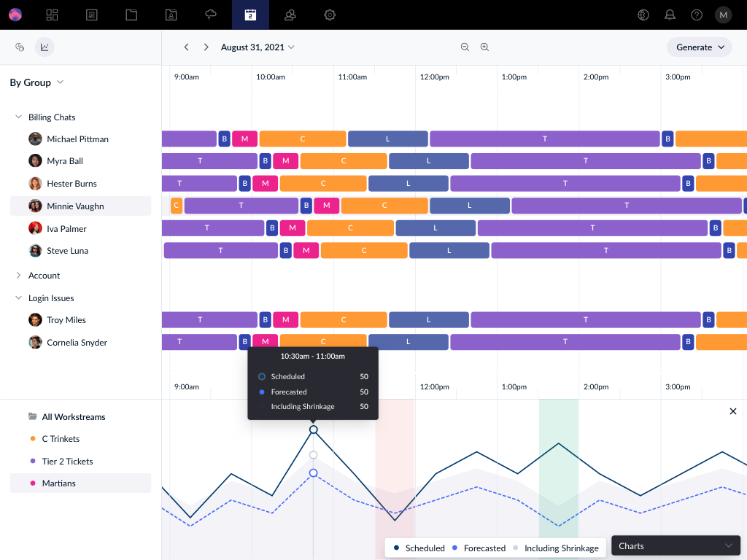The height and width of the screenshot is (560, 747).
Task: Open the folder icon in top navigation
Action: coord(131,15)
